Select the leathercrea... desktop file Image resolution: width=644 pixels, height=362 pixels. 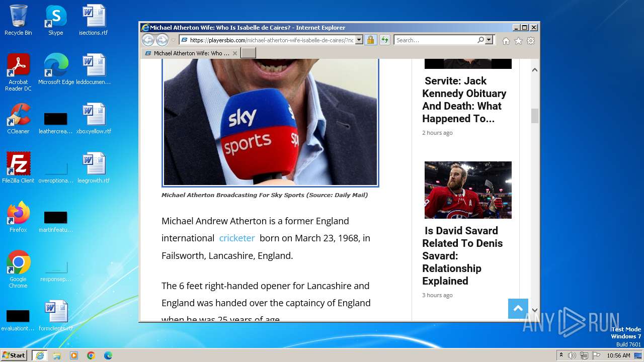pos(56,122)
